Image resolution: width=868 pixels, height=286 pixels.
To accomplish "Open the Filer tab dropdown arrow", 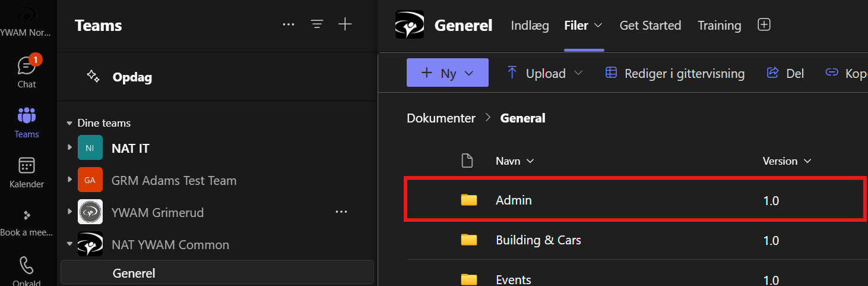I will pyautogui.click(x=598, y=26).
